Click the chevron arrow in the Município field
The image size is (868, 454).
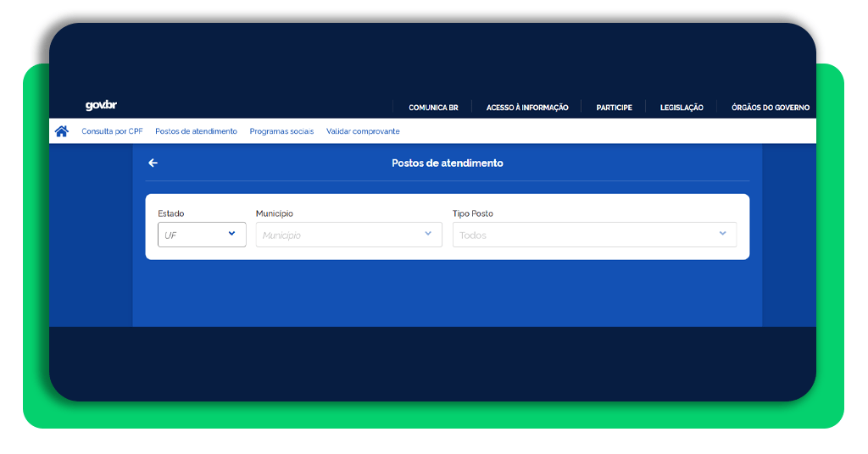point(428,235)
